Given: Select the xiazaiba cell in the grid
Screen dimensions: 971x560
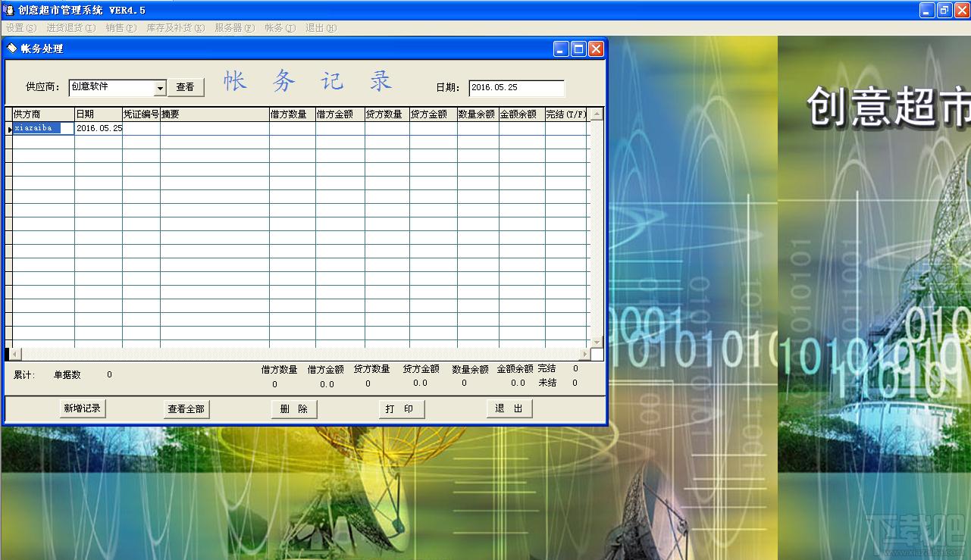Looking at the screenshot, I should pos(43,129).
